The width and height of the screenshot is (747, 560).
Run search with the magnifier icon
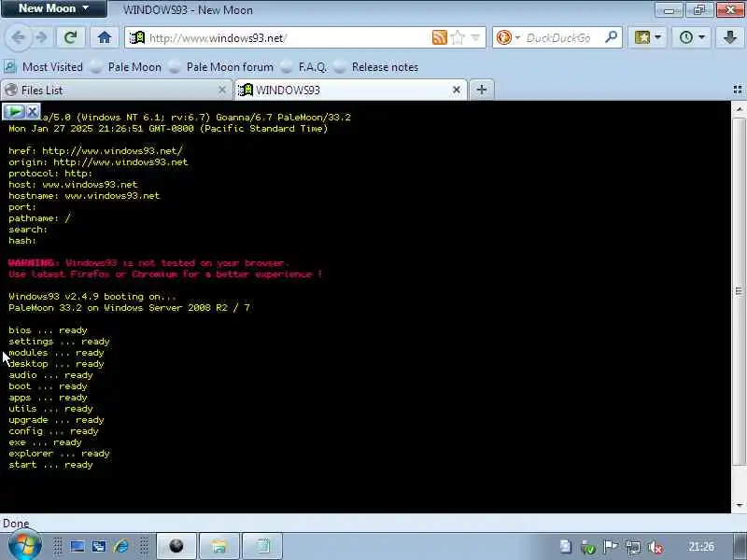(x=612, y=37)
